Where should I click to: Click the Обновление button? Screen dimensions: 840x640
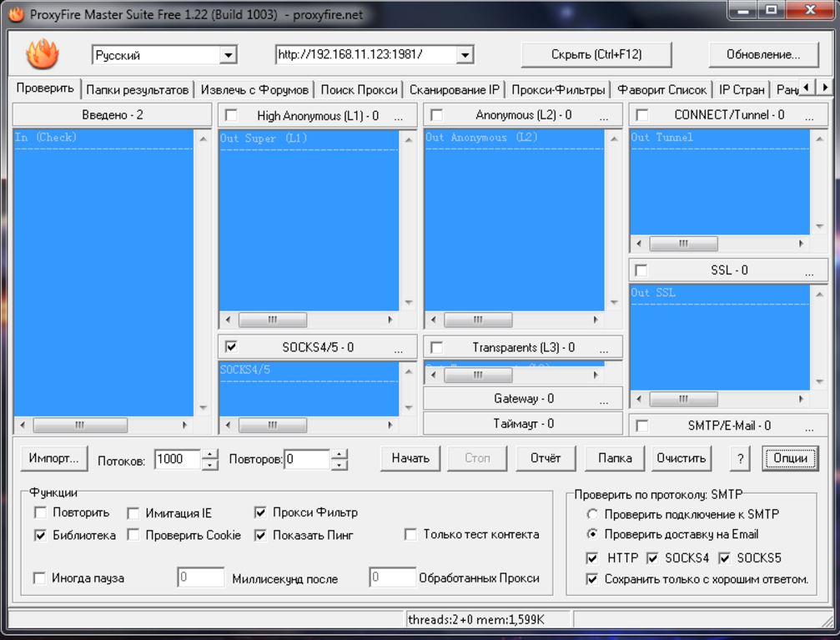point(763,55)
